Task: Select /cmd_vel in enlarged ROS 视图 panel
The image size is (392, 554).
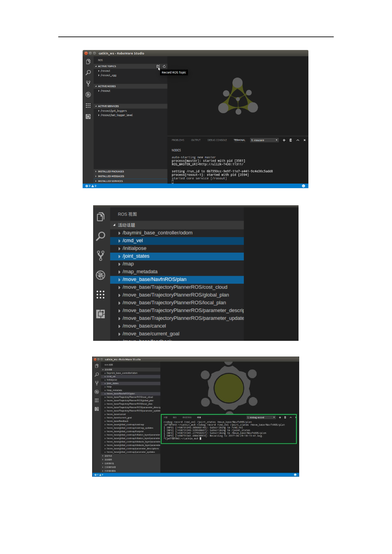Action: [x=177, y=241]
